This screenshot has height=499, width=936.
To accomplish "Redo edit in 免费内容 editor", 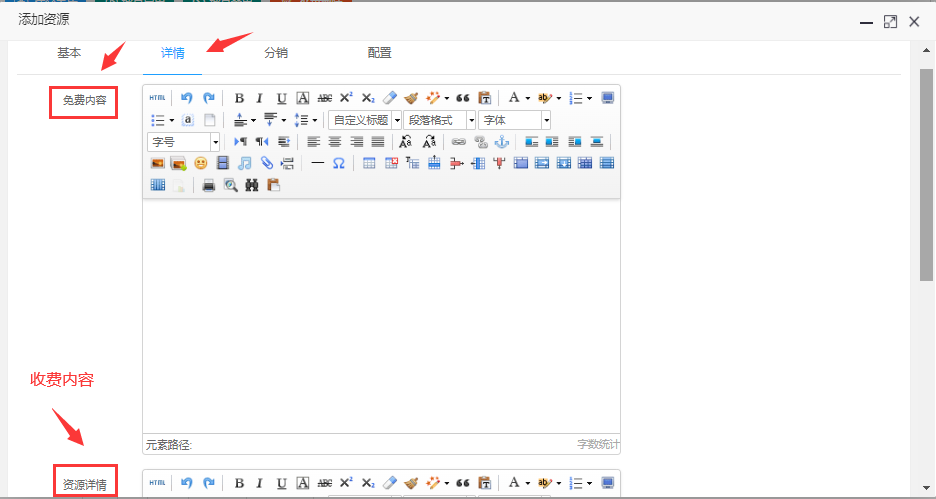I will (x=208, y=98).
